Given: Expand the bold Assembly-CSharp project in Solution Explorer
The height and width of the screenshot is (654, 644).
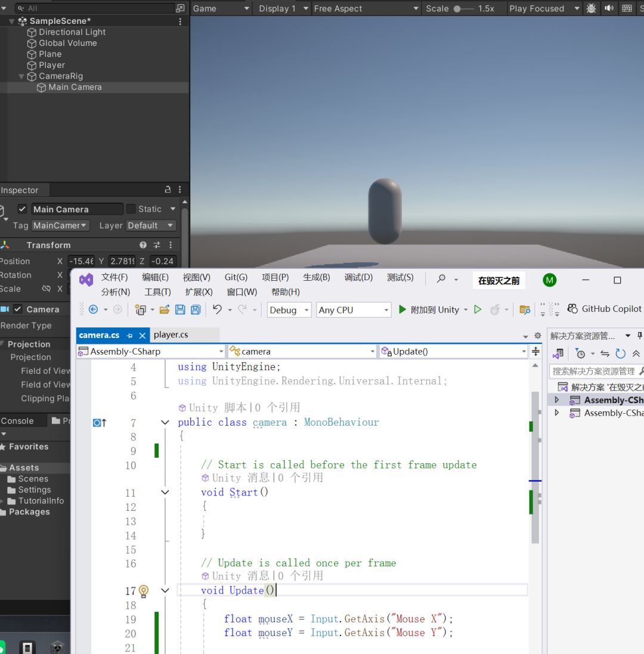Looking at the screenshot, I should (557, 400).
